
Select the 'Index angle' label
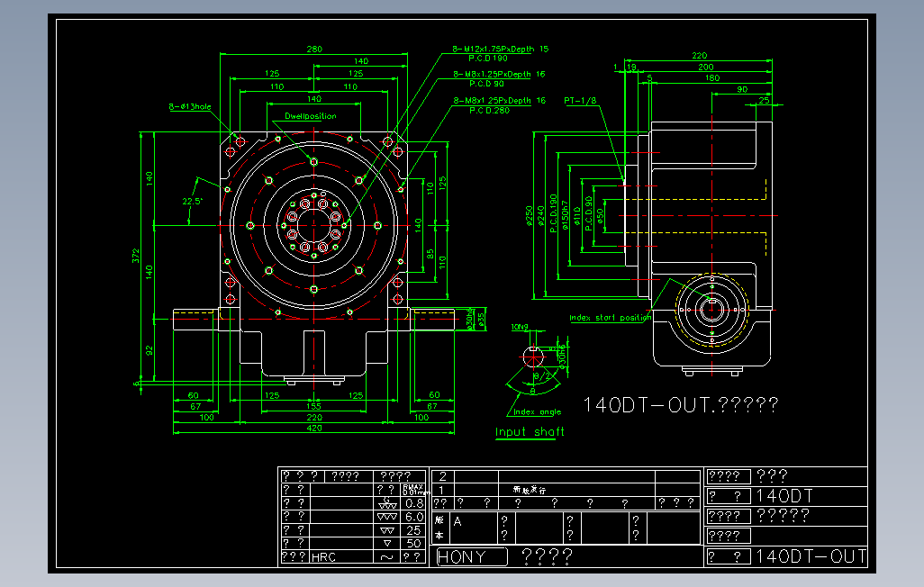pyautogui.click(x=538, y=412)
